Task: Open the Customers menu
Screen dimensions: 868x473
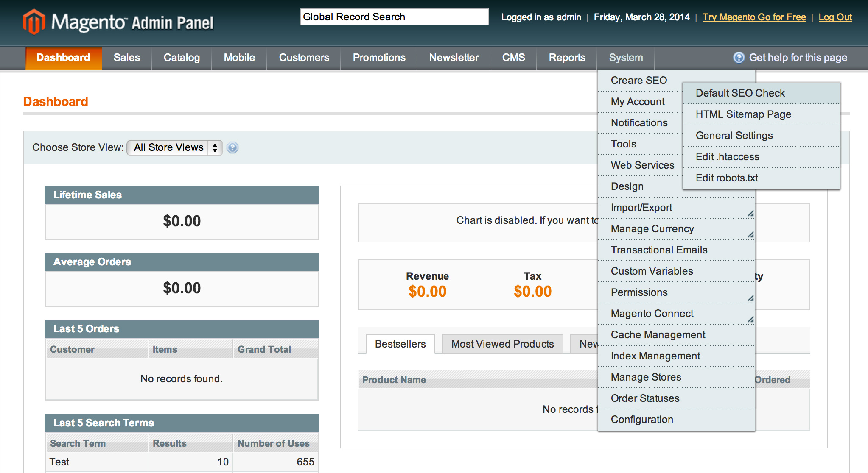Action: tap(304, 58)
